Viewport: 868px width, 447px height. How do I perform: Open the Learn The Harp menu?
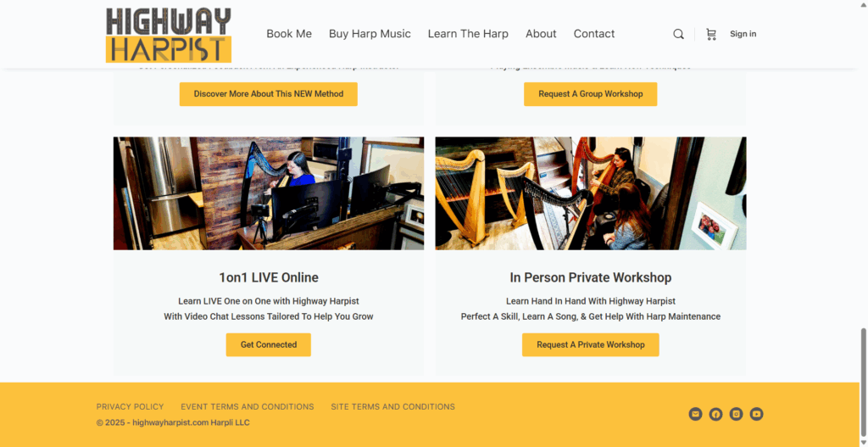(468, 34)
